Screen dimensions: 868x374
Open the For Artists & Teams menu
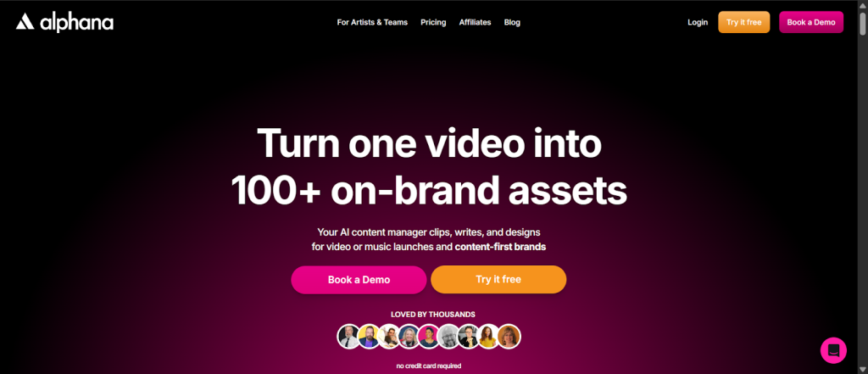click(x=372, y=22)
